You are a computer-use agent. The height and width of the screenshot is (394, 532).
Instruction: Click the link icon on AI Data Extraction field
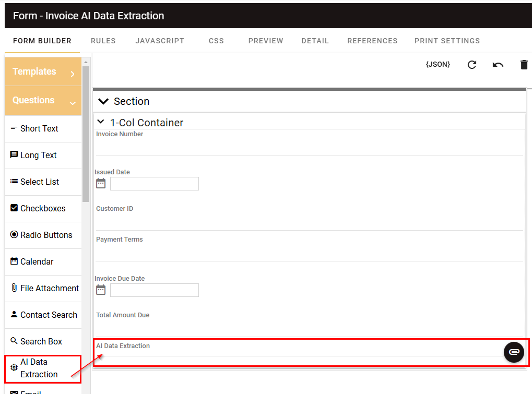pos(514,352)
